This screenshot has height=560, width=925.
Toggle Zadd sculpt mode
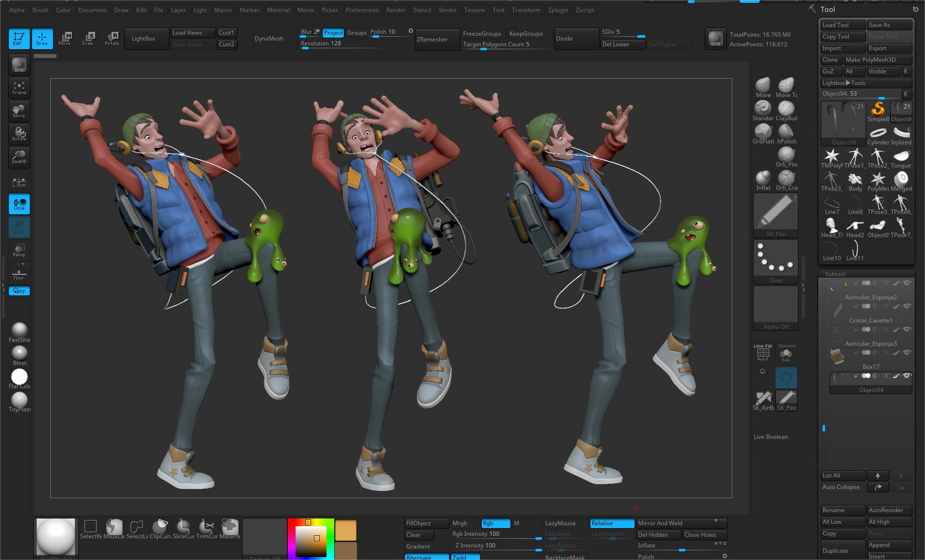(465, 557)
